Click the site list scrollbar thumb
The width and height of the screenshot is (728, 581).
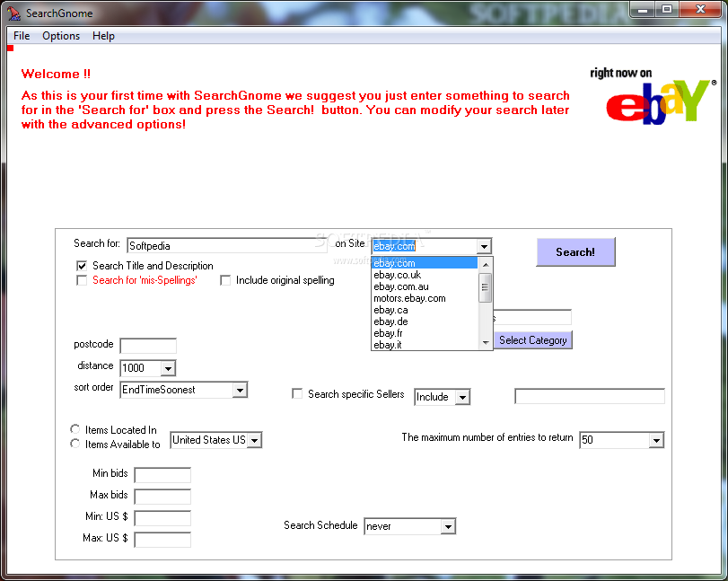coord(485,287)
